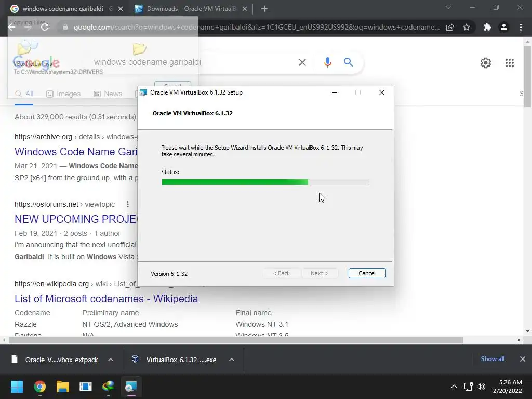The image size is (532, 399).
Task: Click the page scroll down arrow
Action: tap(527, 331)
